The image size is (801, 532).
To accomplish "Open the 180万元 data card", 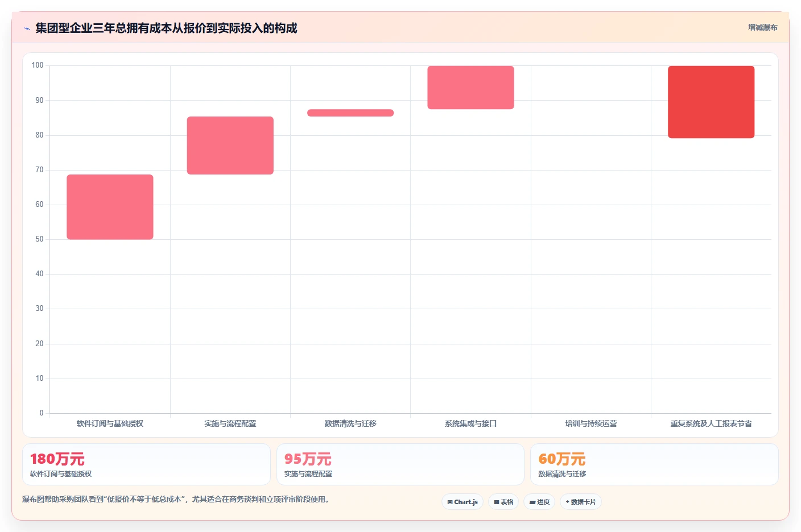I will [146, 464].
